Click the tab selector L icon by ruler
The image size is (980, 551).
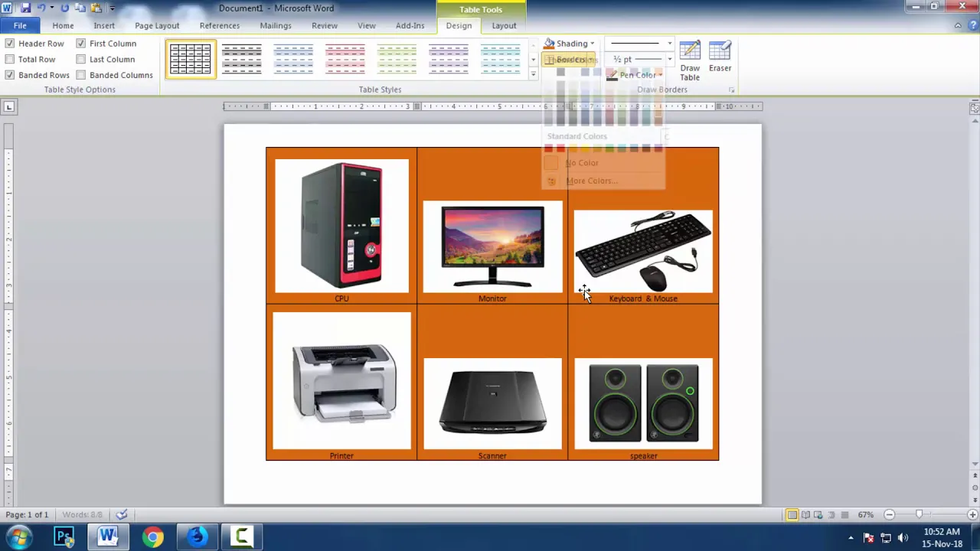coord(8,106)
